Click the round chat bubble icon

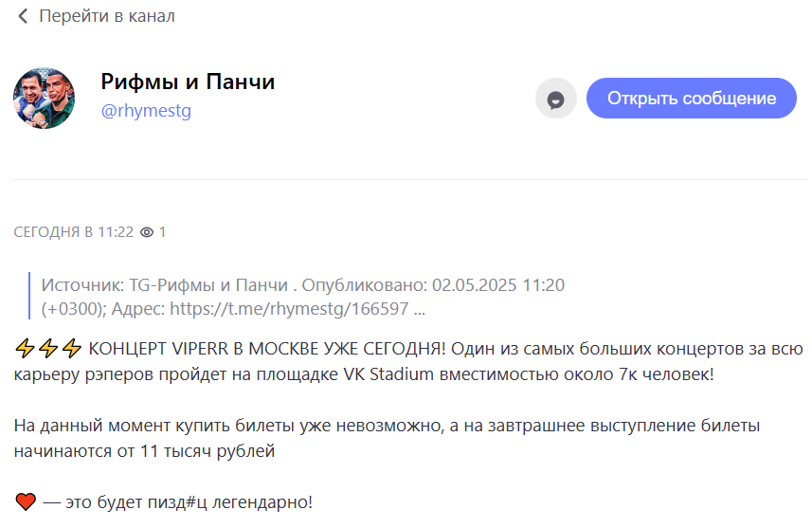(x=556, y=99)
